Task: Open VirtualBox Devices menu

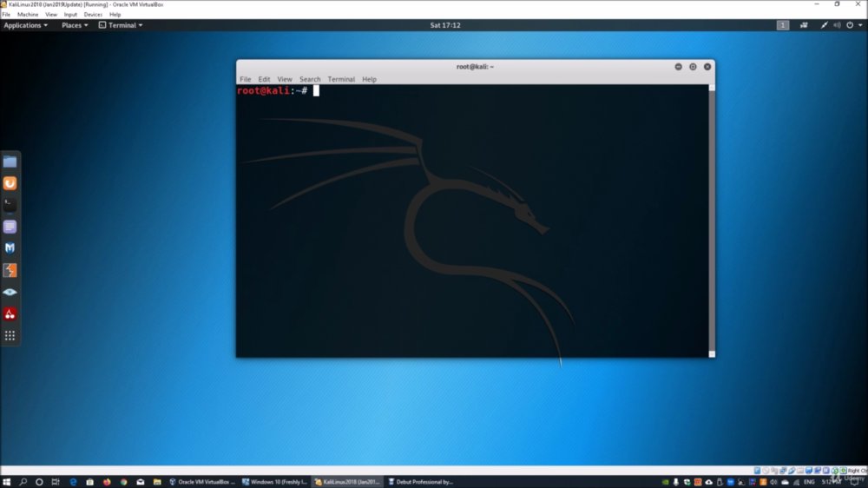Action: point(93,15)
